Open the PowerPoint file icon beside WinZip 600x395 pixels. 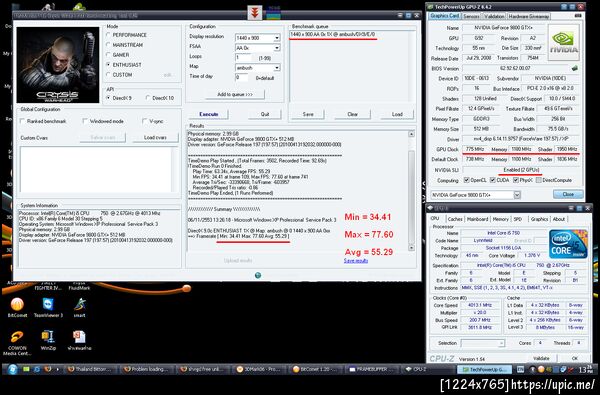tap(79, 340)
